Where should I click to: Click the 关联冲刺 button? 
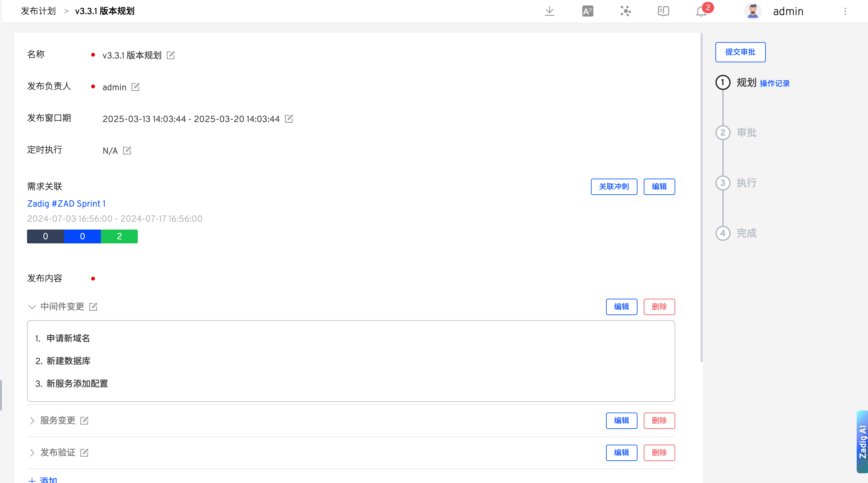[614, 186]
